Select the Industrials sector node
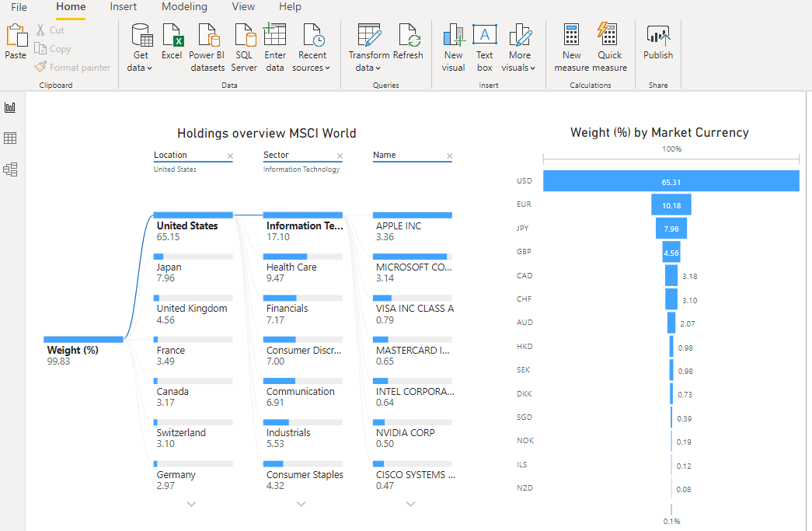The height and width of the screenshot is (531, 812). pyautogui.click(x=303, y=435)
